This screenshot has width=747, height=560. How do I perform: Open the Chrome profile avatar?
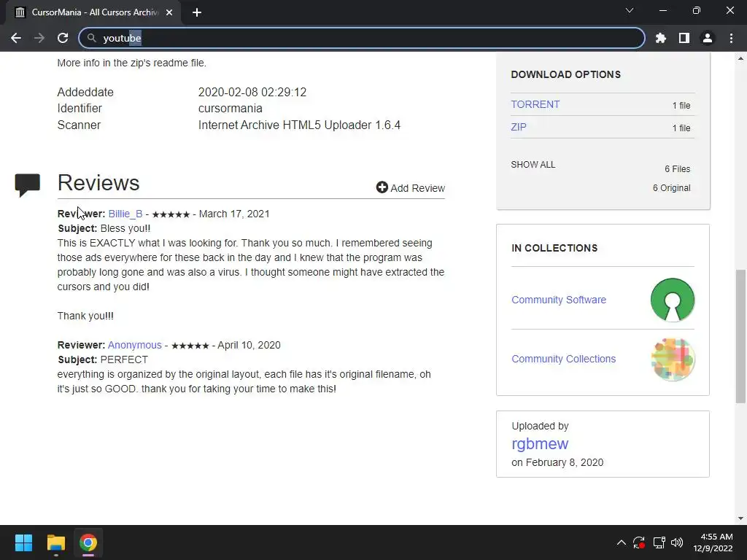pyautogui.click(x=708, y=38)
